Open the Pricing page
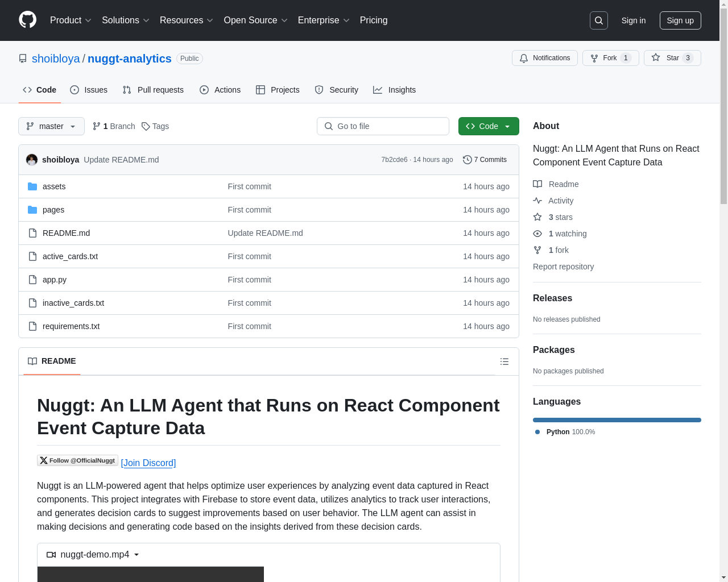728x582 pixels. tap(374, 20)
